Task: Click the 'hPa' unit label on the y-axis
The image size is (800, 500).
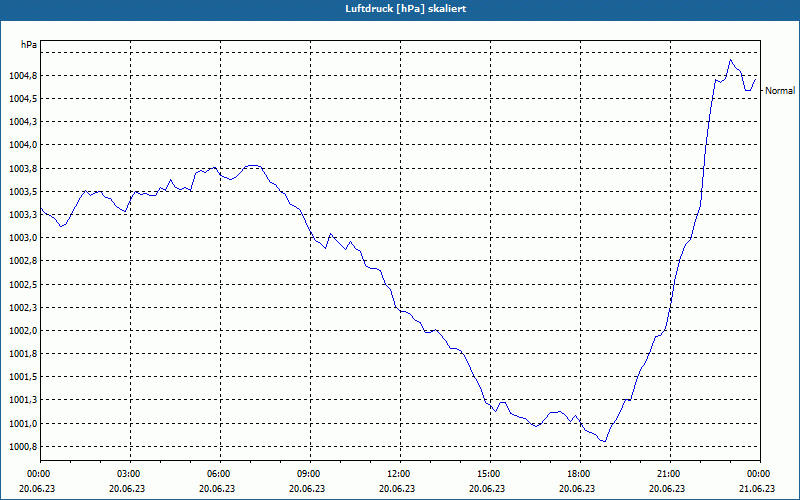Action: pos(29,44)
